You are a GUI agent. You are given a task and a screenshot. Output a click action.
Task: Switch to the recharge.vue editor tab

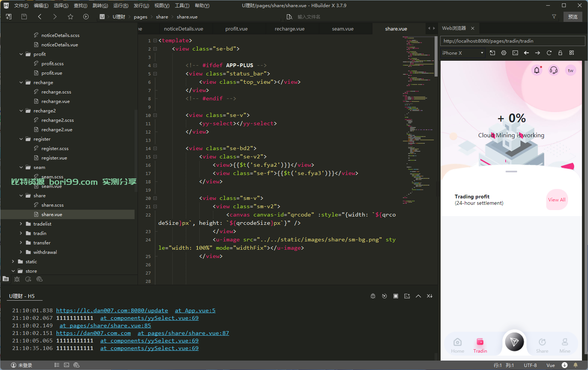coord(289,29)
